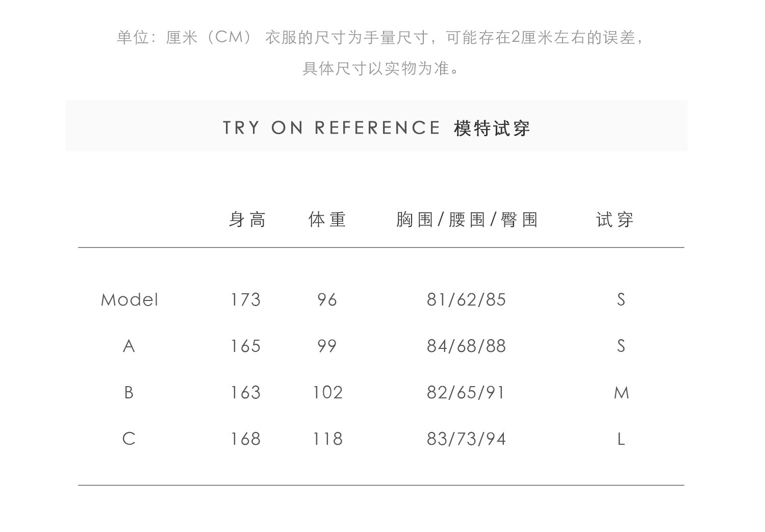This screenshot has width=765, height=532.
Task: Click the 体重 column header
Action: (x=327, y=220)
